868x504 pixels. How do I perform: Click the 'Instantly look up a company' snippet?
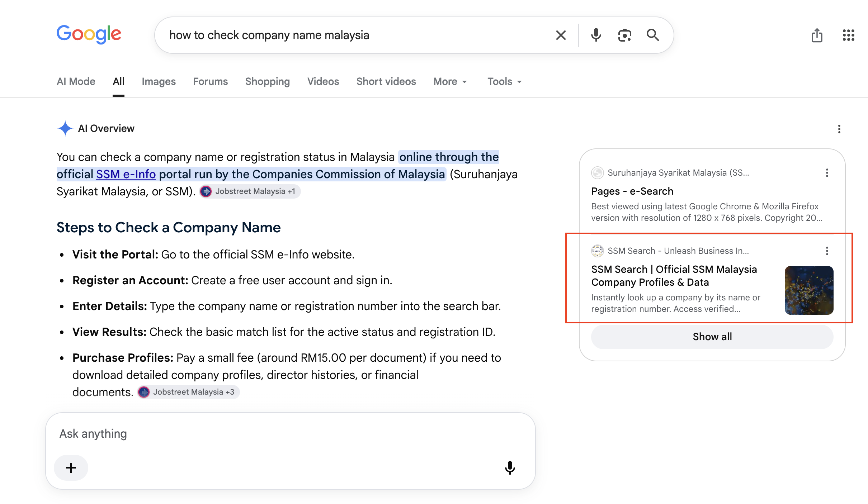coord(676,303)
